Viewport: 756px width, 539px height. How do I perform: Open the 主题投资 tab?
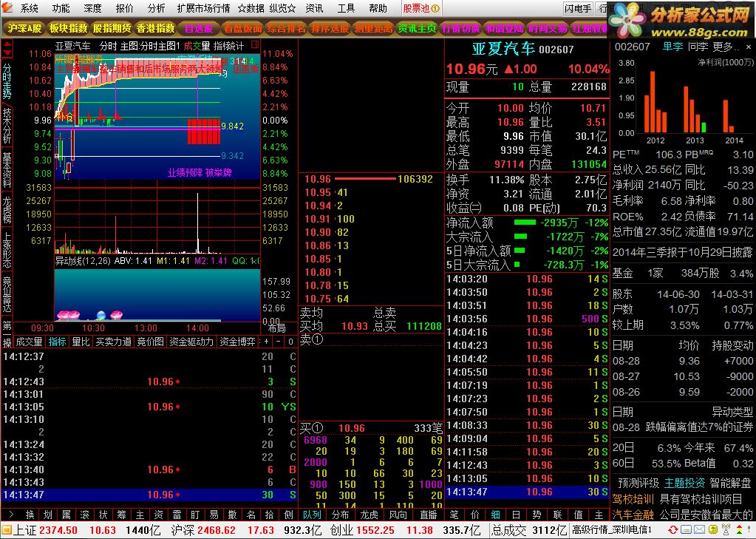[x=684, y=483]
